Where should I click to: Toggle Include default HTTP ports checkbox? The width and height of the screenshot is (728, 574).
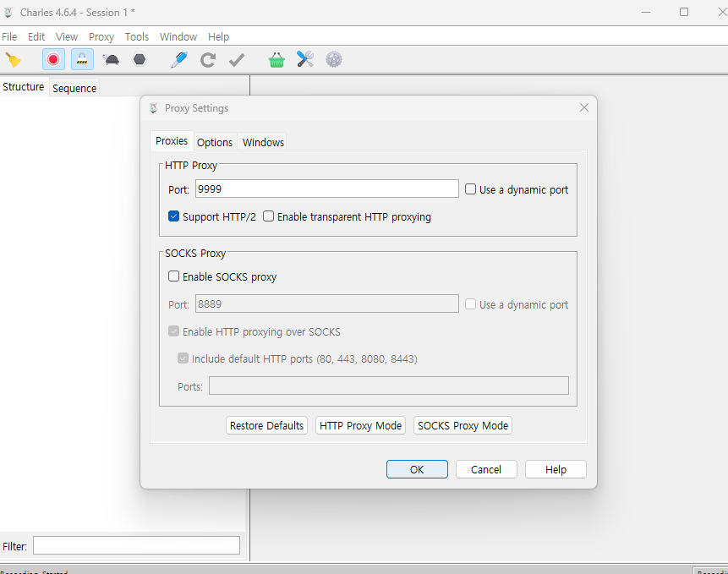(x=183, y=358)
